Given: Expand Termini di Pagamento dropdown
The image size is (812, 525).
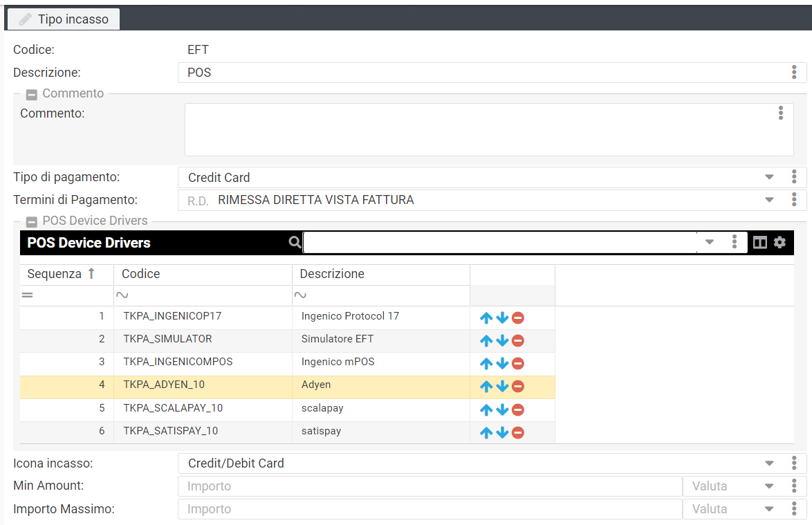Looking at the screenshot, I should pyautogui.click(x=769, y=201).
